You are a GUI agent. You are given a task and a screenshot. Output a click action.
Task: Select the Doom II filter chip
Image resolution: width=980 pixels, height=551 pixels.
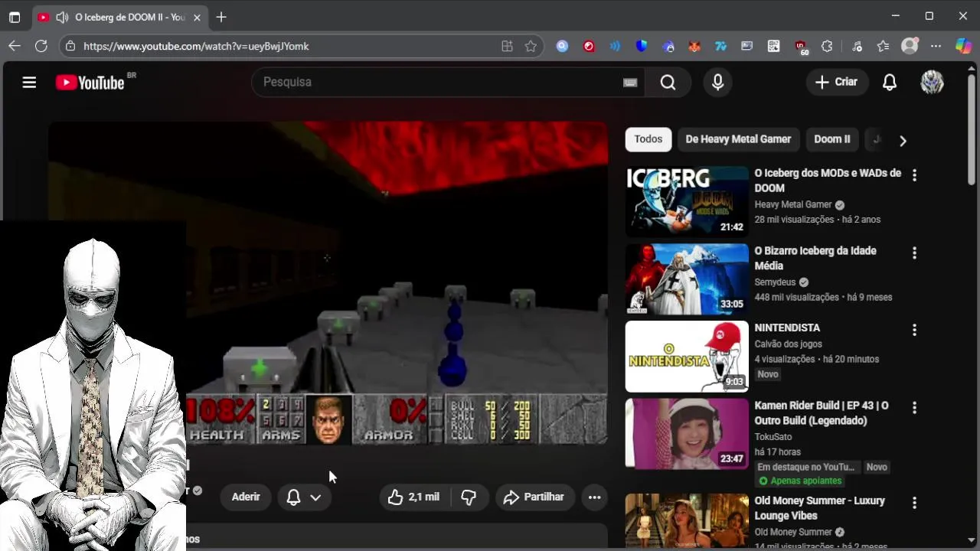click(x=832, y=139)
